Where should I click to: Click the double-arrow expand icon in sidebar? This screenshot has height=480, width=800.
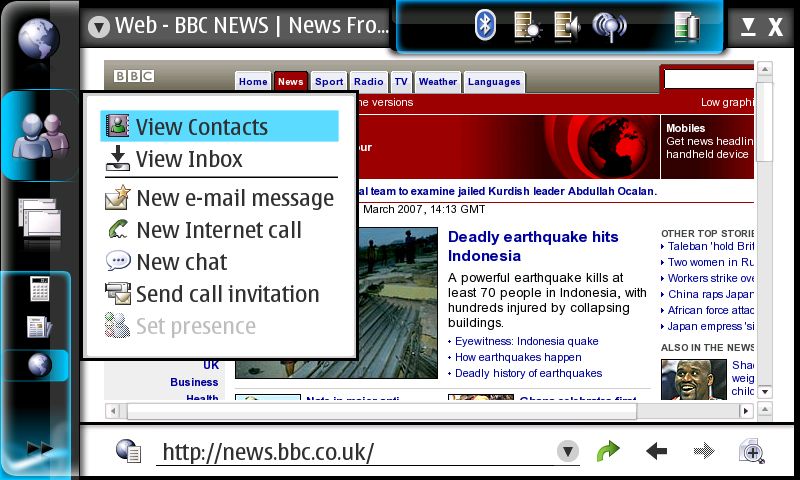40,448
